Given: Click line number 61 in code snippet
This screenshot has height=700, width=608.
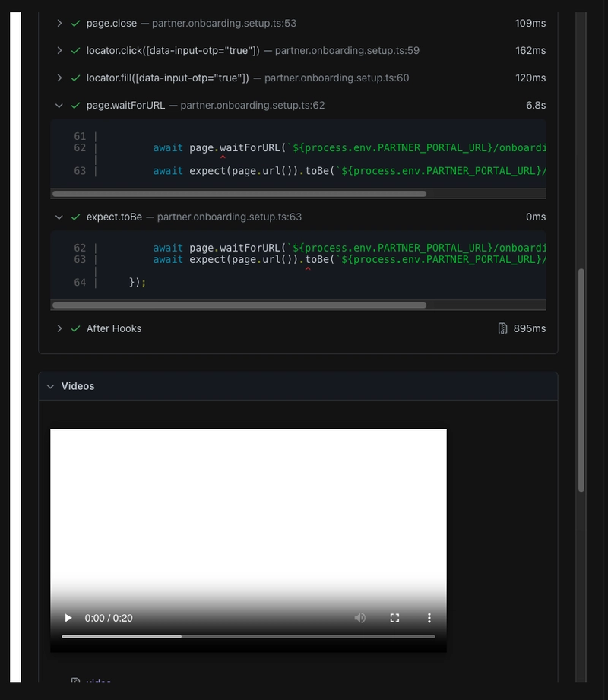Looking at the screenshot, I should [x=80, y=136].
